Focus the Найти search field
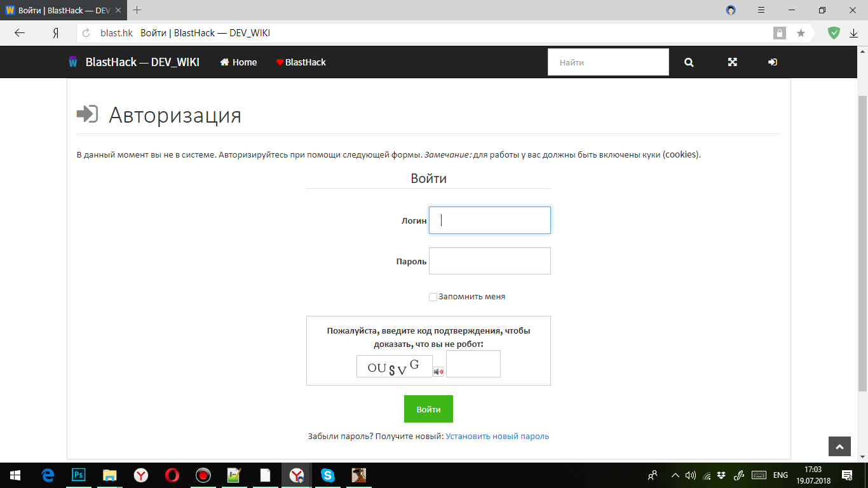Image resolution: width=868 pixels, height=488 pixels. pos(608,62)
